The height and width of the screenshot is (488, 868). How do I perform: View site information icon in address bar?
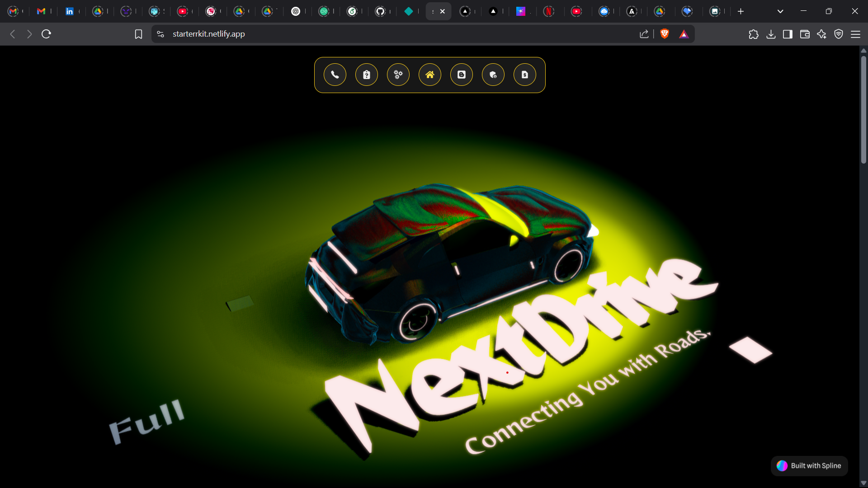(x=160, y=34)
